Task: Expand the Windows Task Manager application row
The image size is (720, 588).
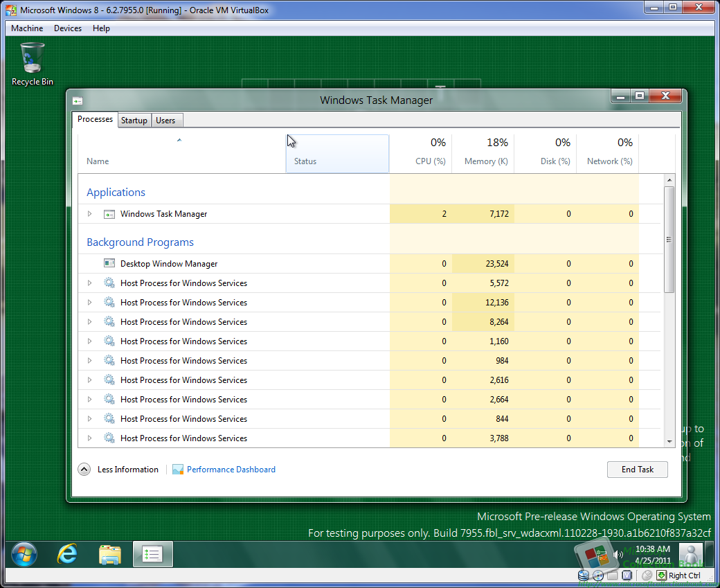Action: coord(89,214)
